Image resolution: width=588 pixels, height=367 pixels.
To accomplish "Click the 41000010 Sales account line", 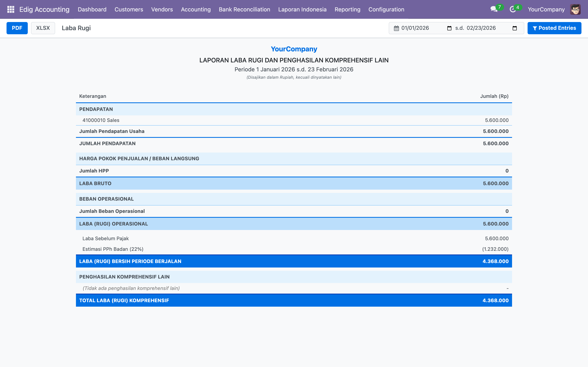I will 101,120.
